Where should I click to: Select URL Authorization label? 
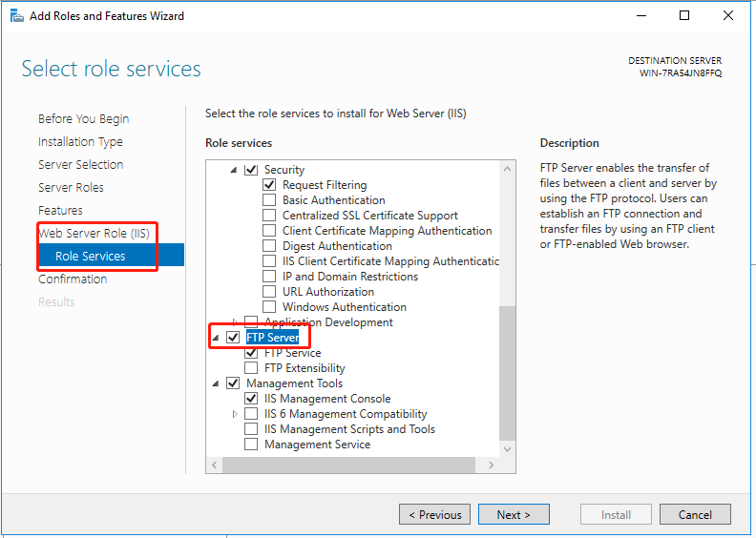point(328,291)
